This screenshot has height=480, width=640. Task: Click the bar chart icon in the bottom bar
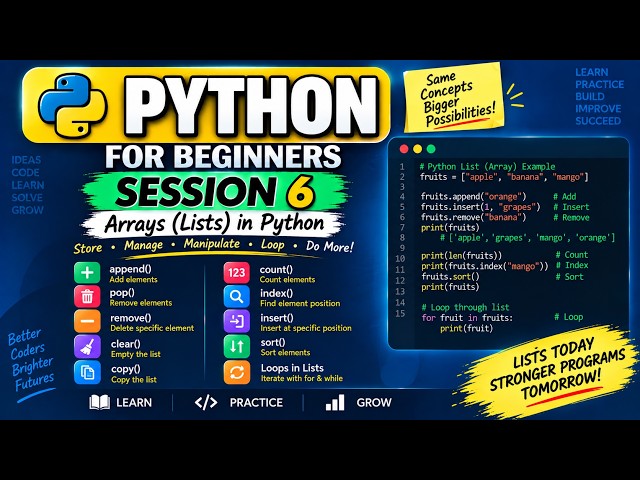[335, 402]
